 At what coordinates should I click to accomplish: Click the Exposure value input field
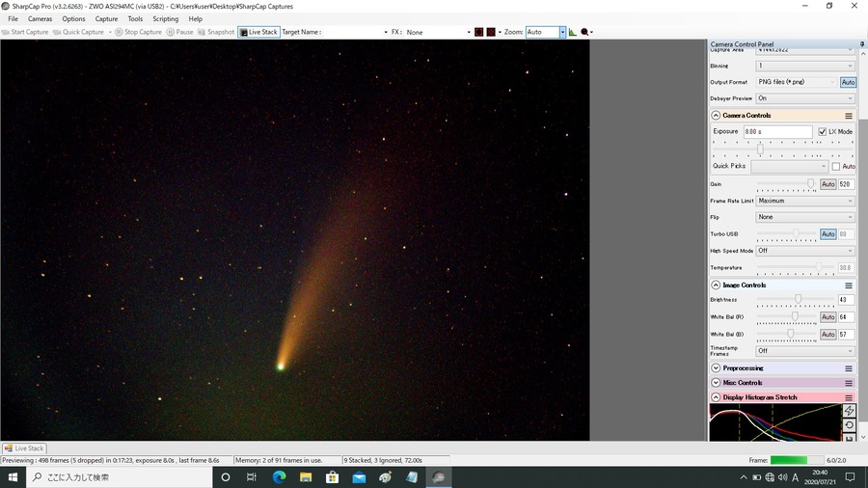point(777,132)
